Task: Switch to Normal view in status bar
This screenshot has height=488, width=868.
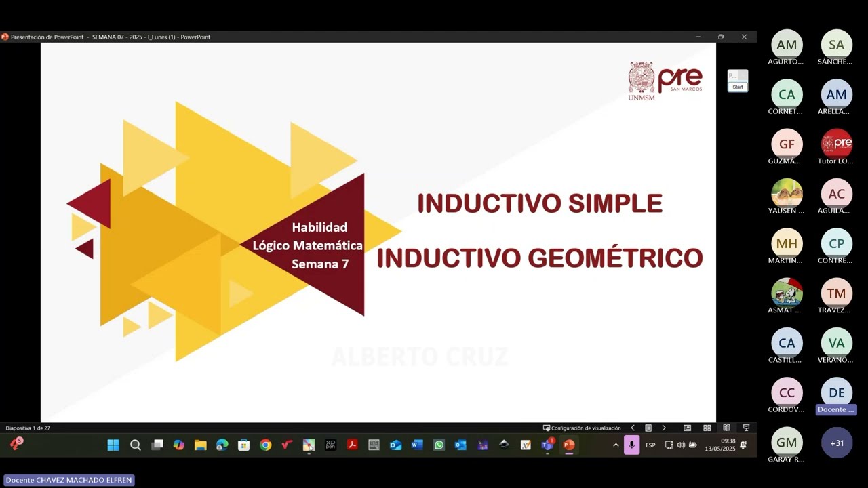Action: tap(688, 428)
